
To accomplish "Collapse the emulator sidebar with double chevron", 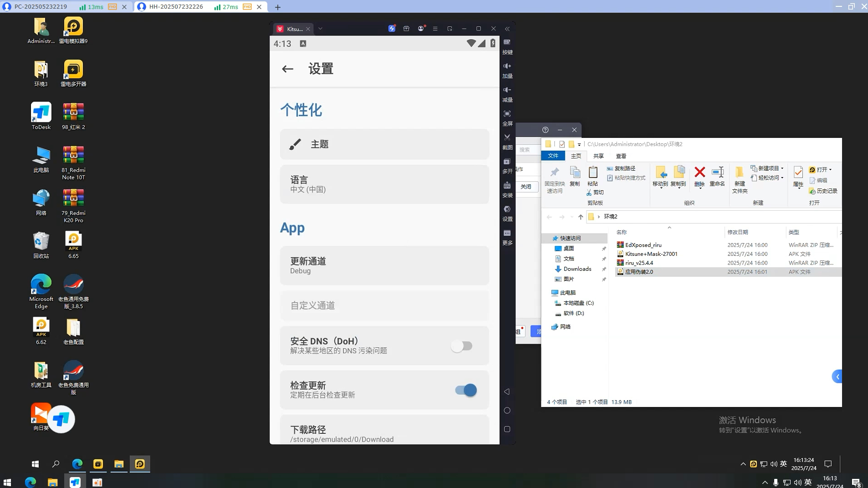I will click(x=507, y=29).
